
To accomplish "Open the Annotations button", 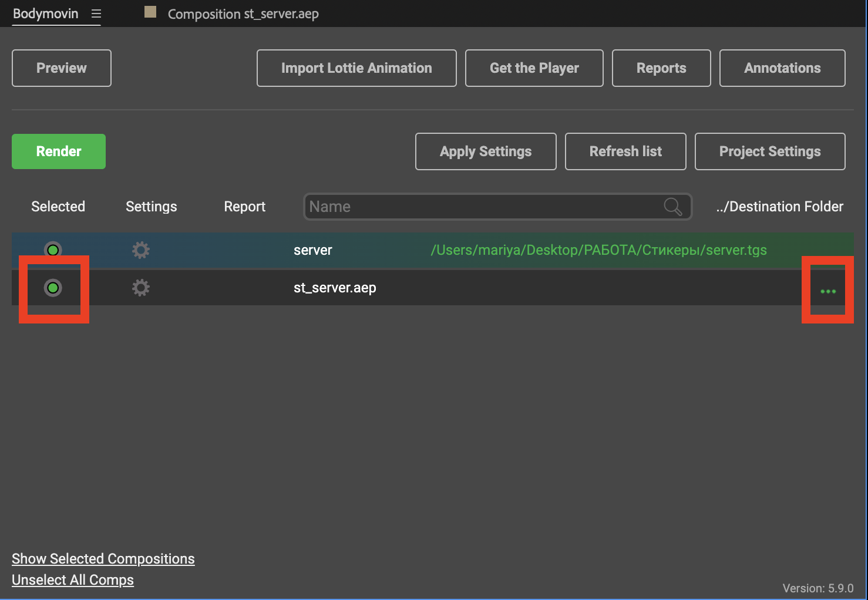I will 782,68.
